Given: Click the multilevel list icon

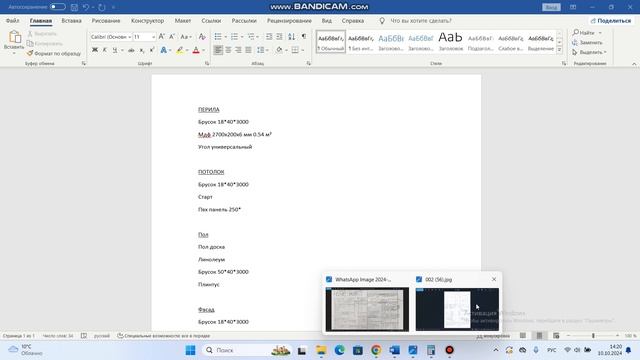Looking at the screenshot, I should 251,37.
